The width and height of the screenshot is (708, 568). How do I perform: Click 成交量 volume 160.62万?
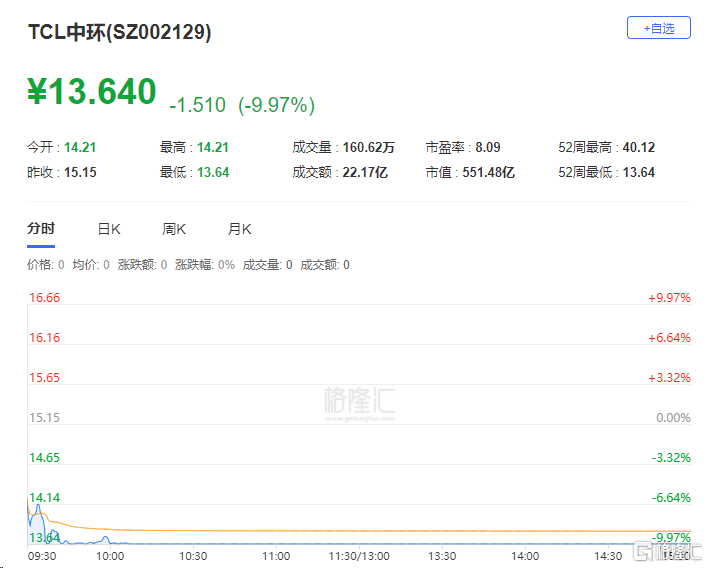point(368,147)
